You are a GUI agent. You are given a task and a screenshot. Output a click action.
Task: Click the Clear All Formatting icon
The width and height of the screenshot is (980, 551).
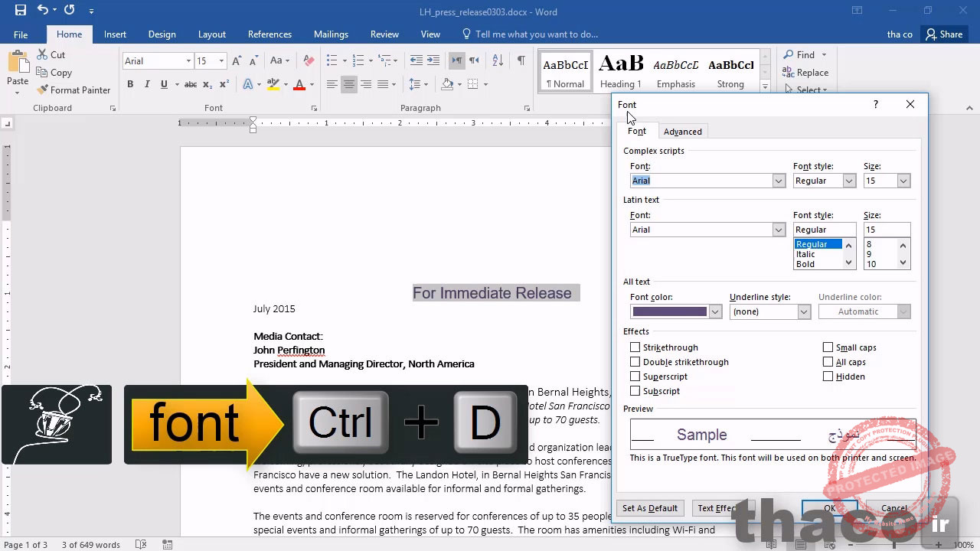pyautogui.click(x=309, y=60)
